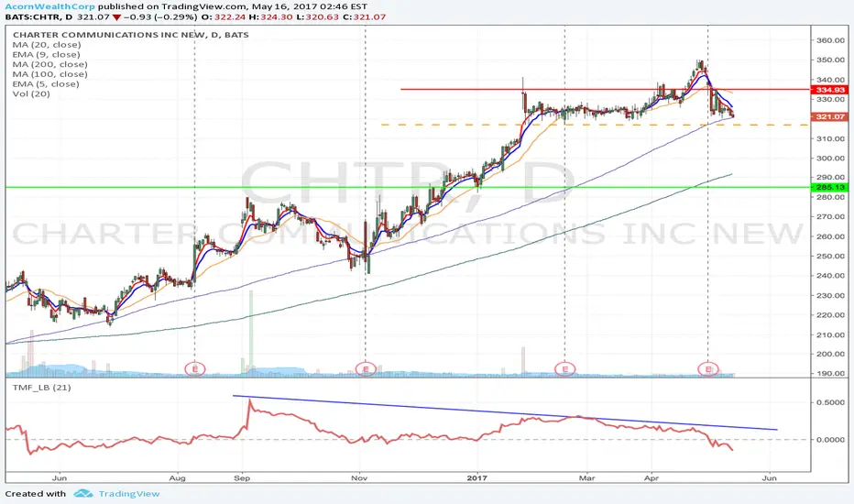Click the 2017 label on time axis
854x504 pixels.
pos(477,477)
